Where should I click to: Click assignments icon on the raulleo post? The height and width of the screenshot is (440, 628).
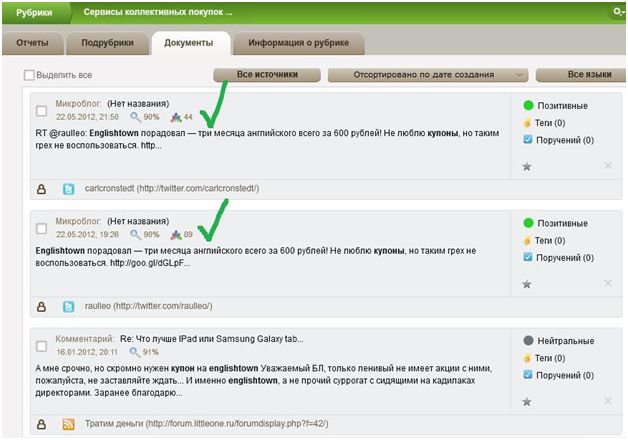tap(528, 257)
